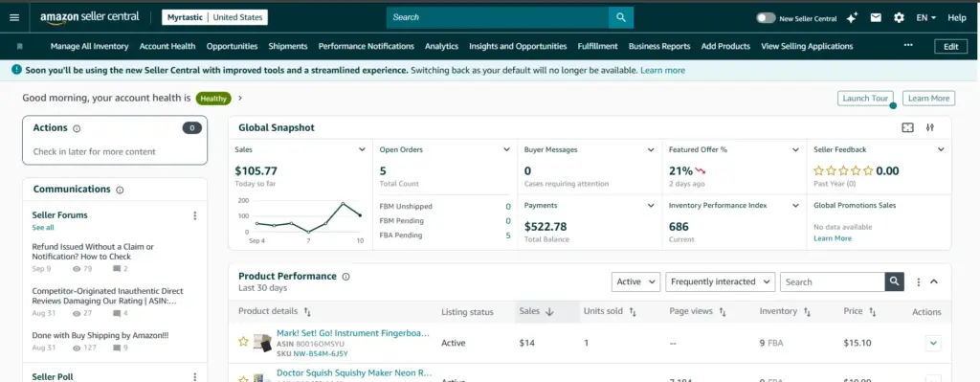
Task: Open Global Snapshot customize sliders icon
Action: pos(930,127)
